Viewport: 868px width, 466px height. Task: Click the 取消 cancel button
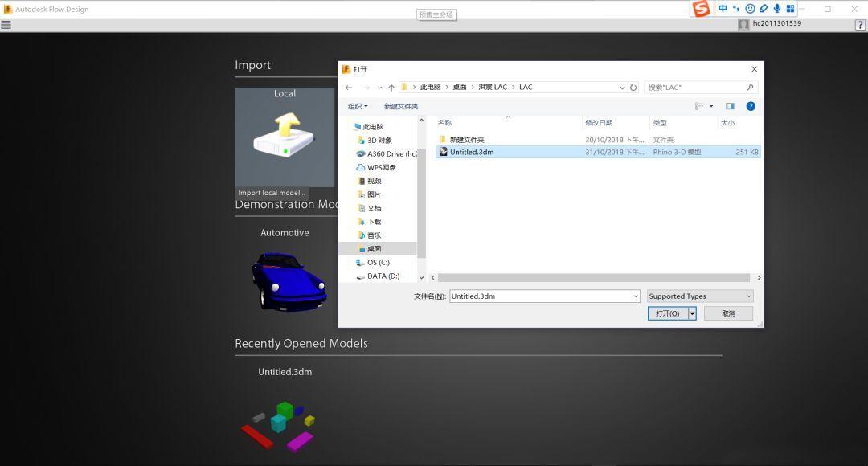tap(728, 313)
